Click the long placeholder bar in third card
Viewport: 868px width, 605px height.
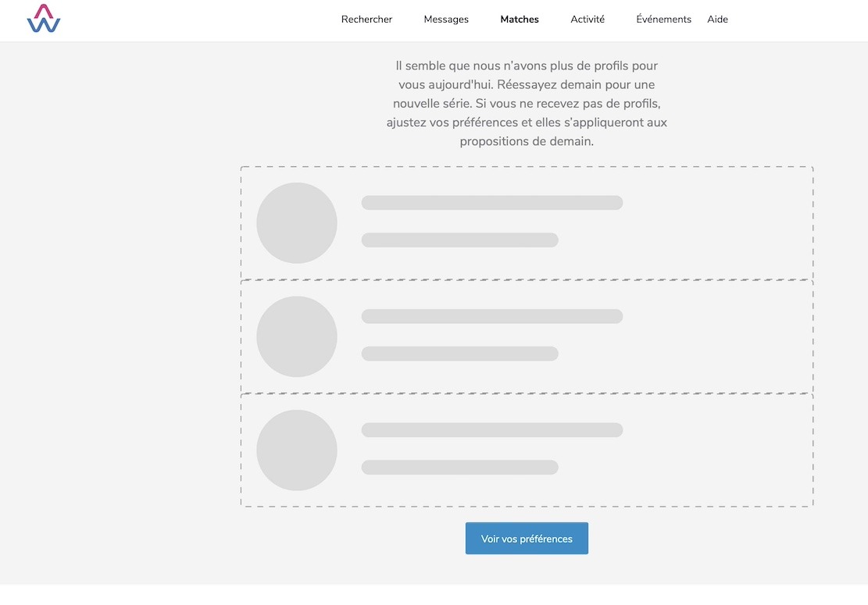(x=492, y=430)
